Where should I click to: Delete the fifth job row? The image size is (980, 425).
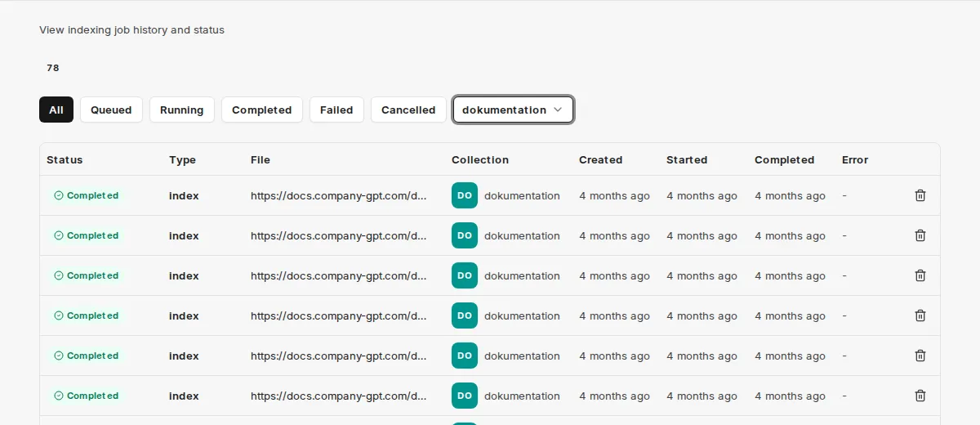[920, 356]
